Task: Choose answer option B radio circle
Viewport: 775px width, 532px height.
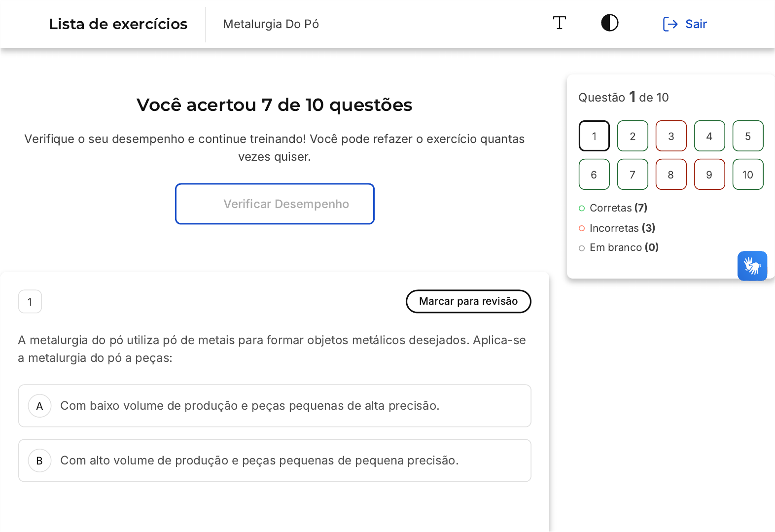Action: pos(40,461)
